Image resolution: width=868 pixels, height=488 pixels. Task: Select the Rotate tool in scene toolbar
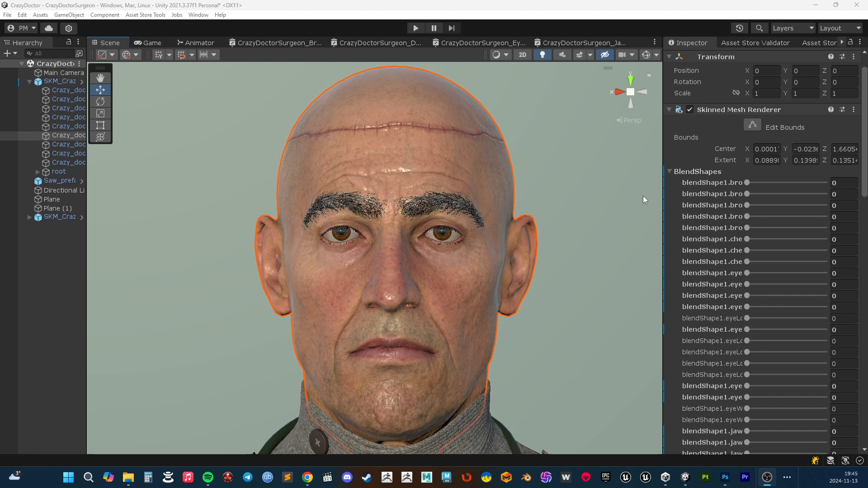(x=100, y=101)
